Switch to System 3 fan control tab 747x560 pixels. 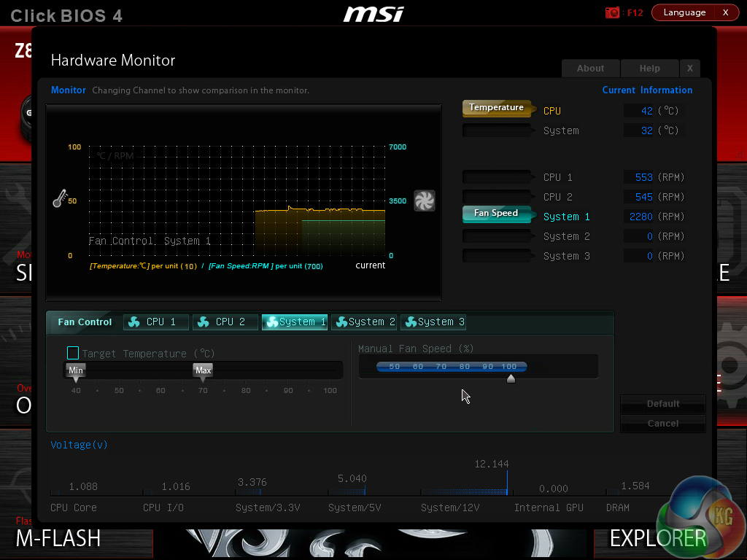coord(433,322)
